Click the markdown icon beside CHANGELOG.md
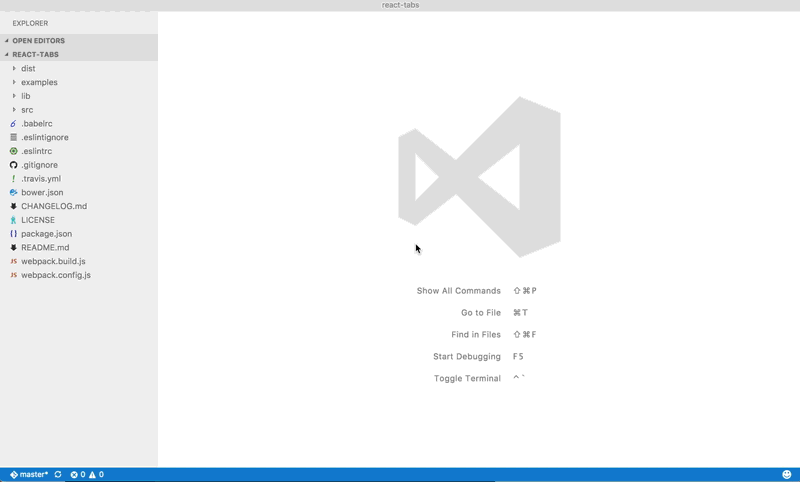 pyautogui.click(x=13, y=206)
